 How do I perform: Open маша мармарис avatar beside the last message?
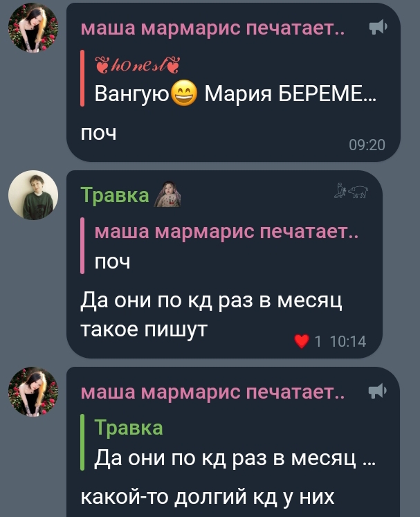click(33, 392)
